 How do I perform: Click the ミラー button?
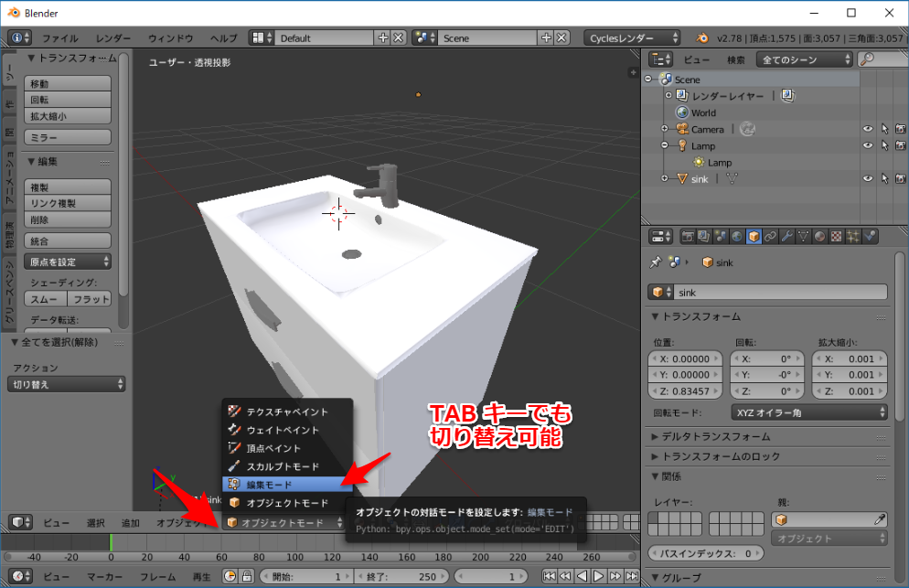(68, 137)
